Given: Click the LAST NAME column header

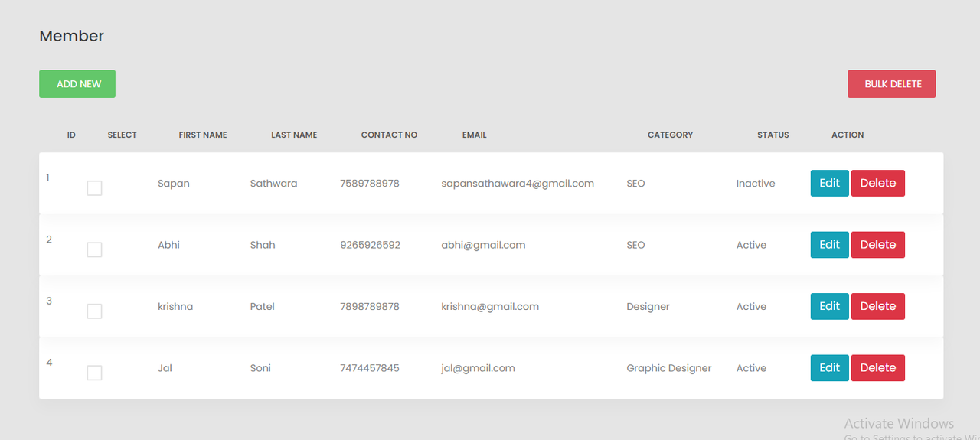Looking at the screenshot, I should 294,135.
